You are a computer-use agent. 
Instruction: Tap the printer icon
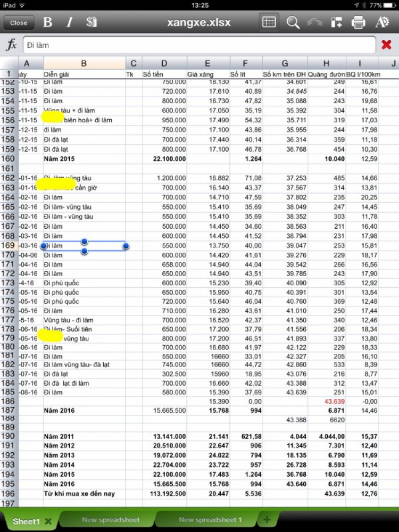click(x=358, y=23)
